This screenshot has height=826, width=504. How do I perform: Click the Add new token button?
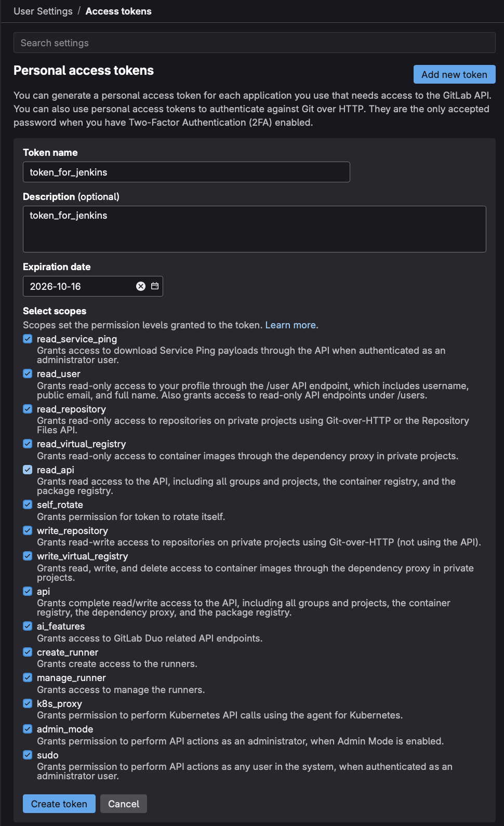[454, 74]
